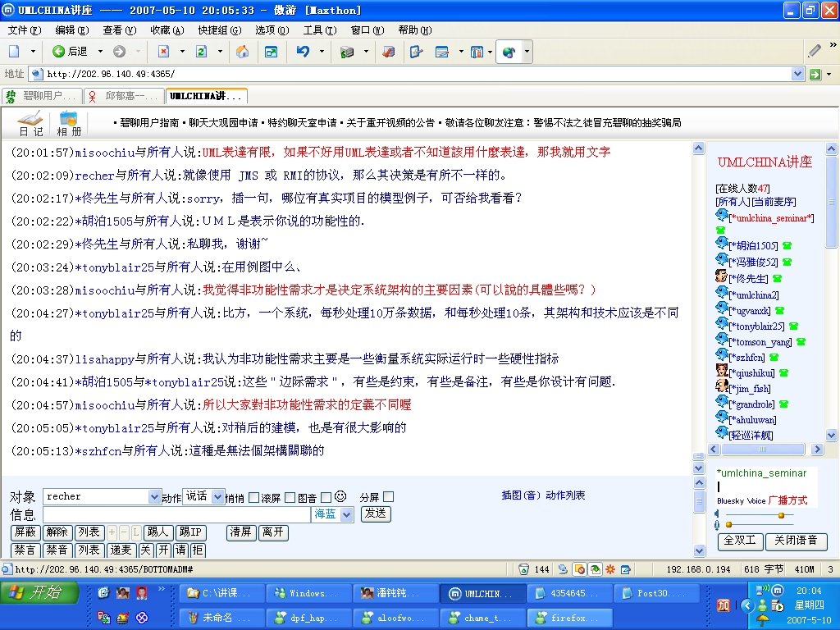Toggle the 悄悄 whisper checkbox
Screen dimensions: 840x630
[254, 498]
